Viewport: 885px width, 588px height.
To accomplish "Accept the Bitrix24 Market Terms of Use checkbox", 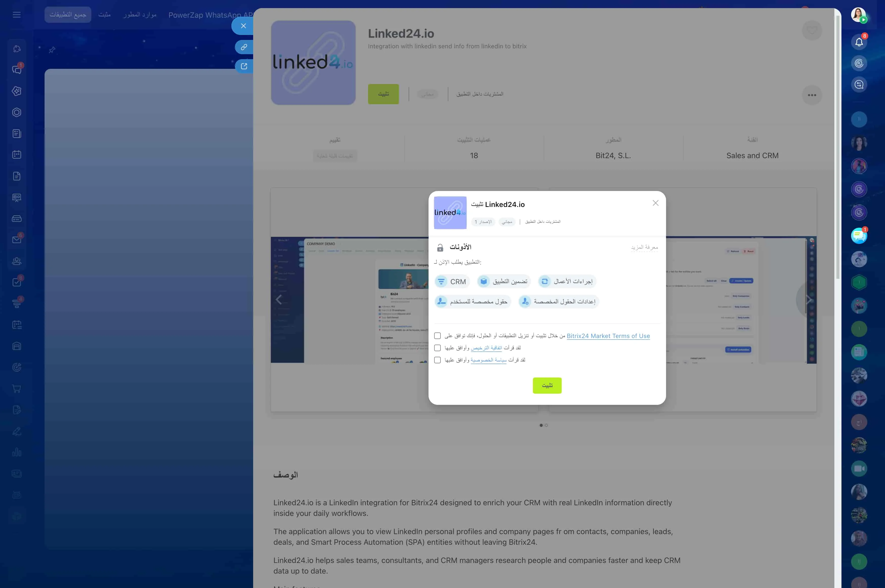I will click(x=437, y=336).
